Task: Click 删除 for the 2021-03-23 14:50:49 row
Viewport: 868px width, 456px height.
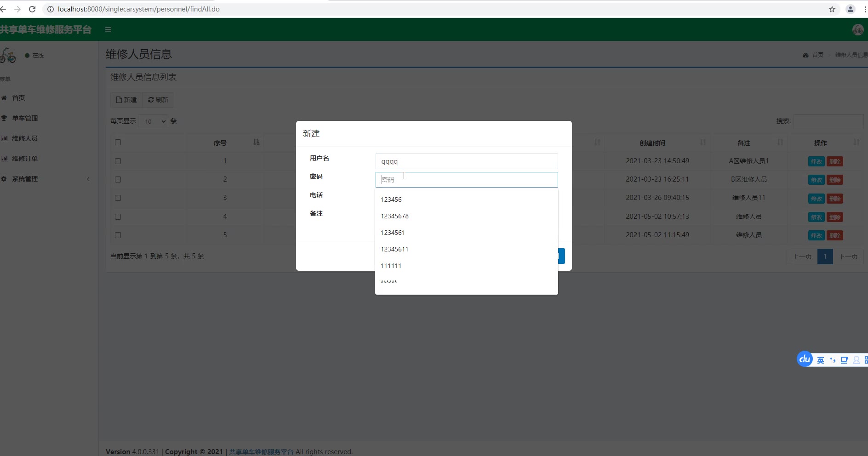Action: [x=835, y=161]
